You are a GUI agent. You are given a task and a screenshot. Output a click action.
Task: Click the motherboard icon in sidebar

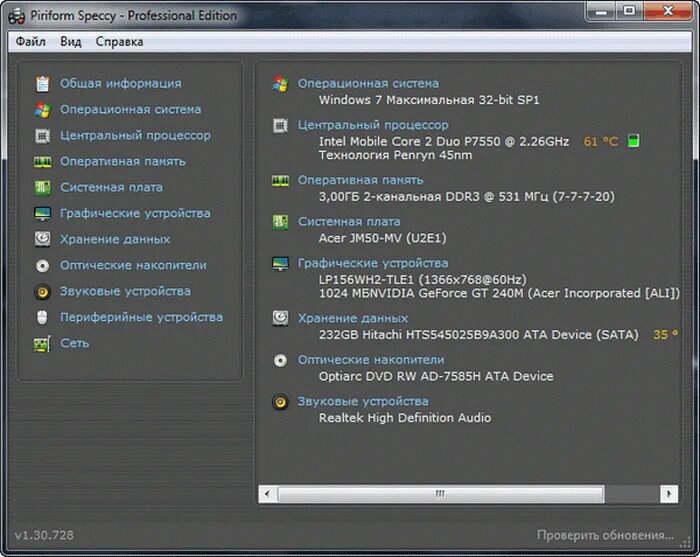(42, 187)
